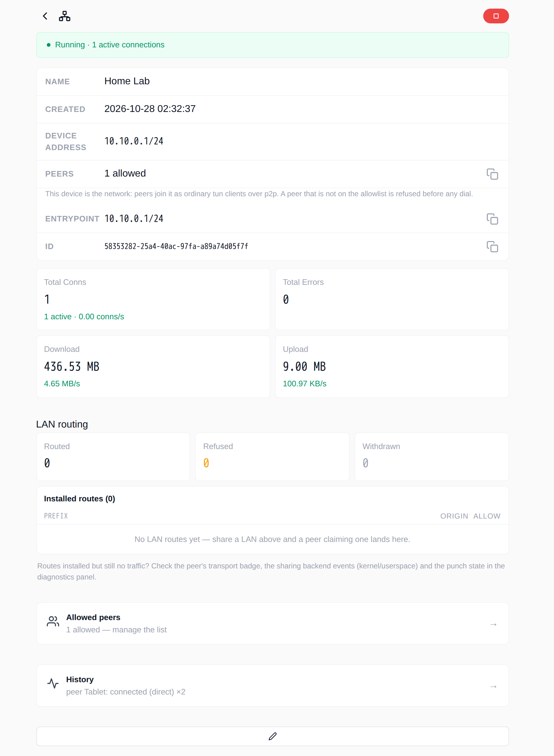Viewport: 554px width, 756px height.
Task: Open the Allowed peers arrow
Action: [493, 624]
